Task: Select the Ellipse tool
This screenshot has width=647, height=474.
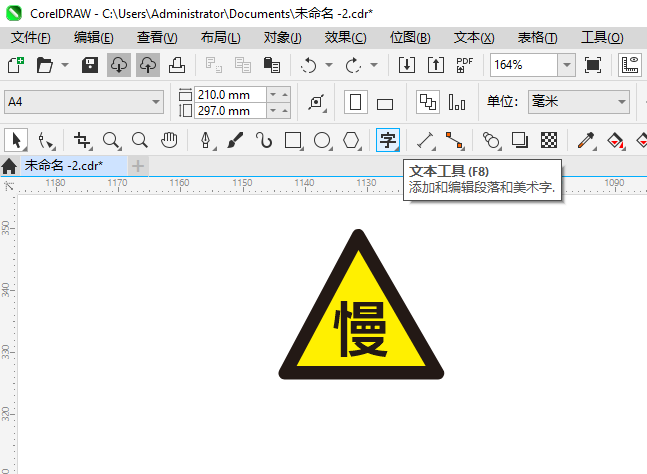Action: coord(322,140)
